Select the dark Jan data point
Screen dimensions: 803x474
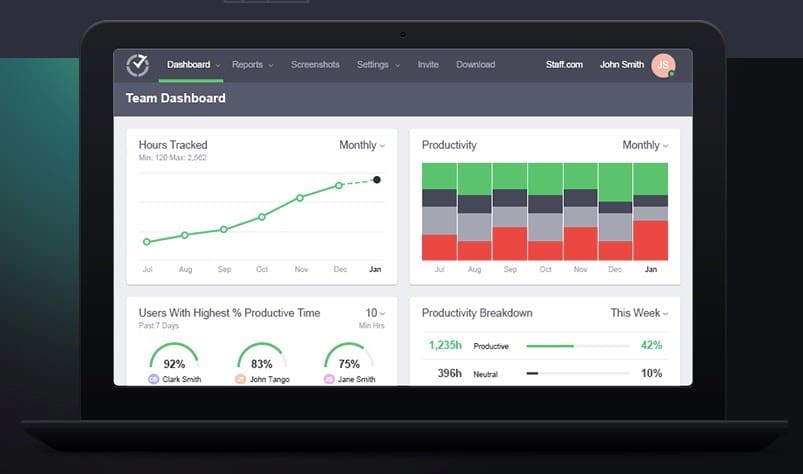click(x=377, y=180)
